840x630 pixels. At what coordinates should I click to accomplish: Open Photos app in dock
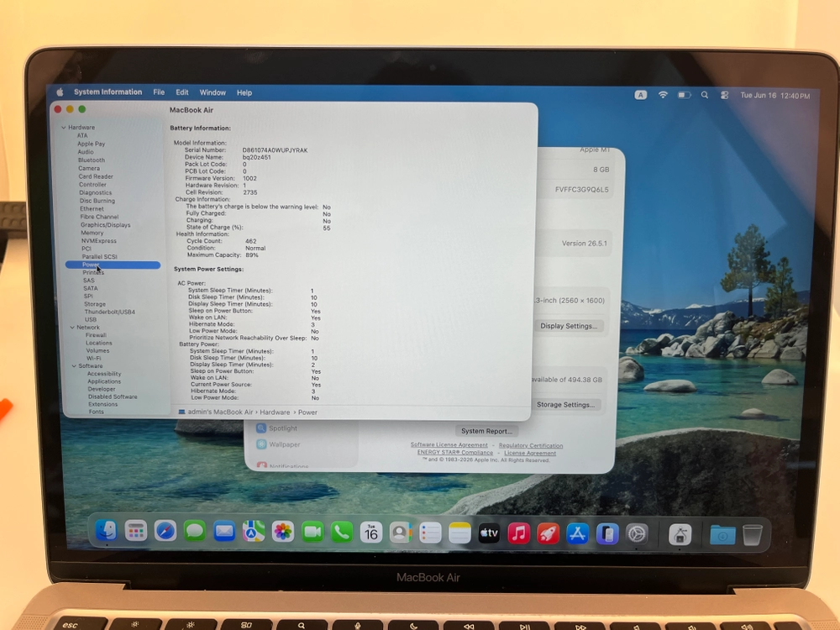[283, 532]
